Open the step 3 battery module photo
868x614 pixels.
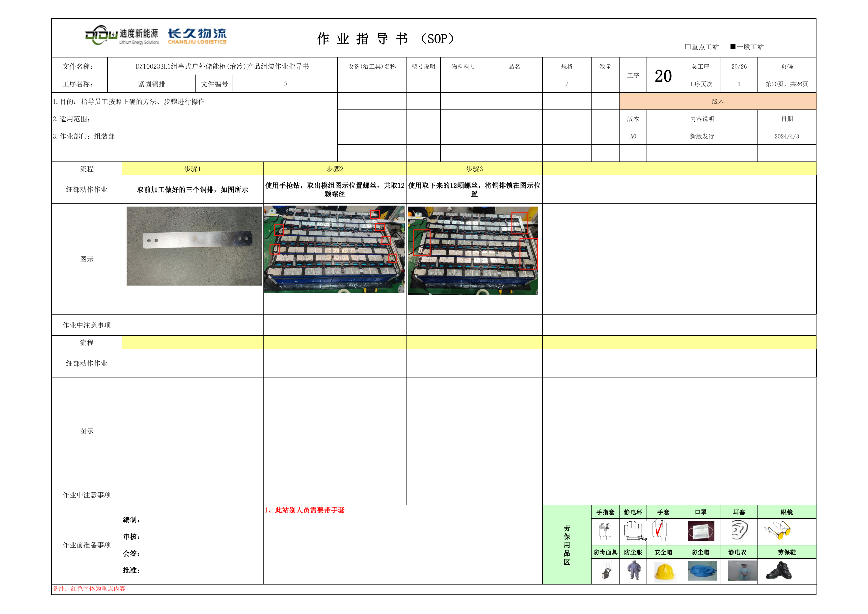tap(473, 250)
